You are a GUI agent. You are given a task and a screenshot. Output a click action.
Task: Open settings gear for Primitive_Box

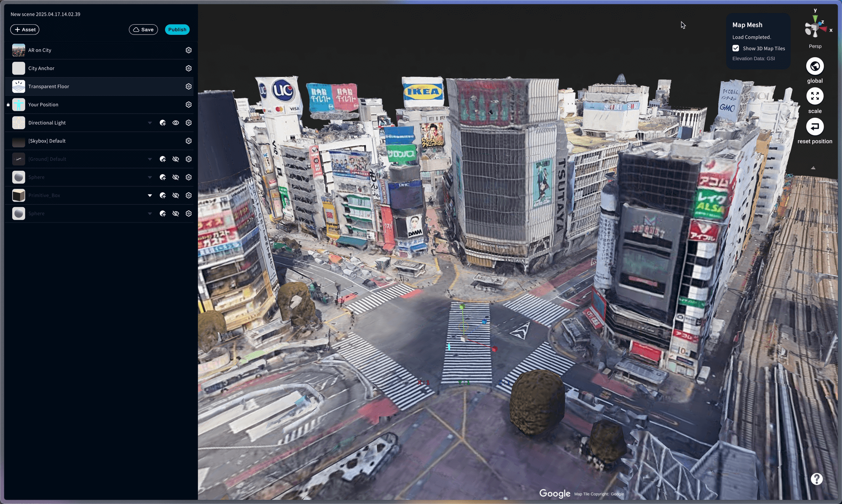click(x=189, y=195)
